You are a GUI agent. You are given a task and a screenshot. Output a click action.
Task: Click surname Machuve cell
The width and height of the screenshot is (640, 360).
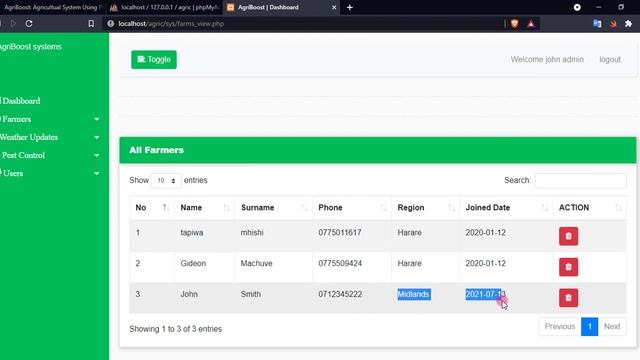(256, 263)
